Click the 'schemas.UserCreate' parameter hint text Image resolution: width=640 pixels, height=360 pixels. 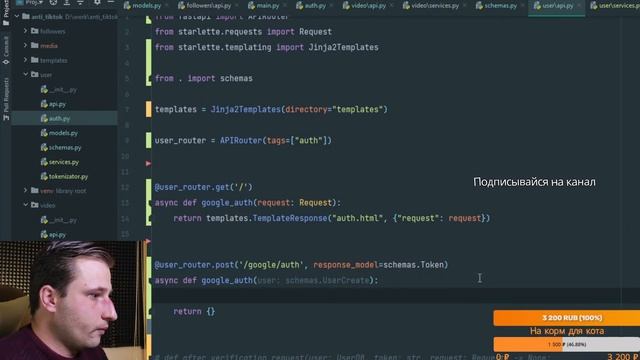pyautogui.click(x=327, y=280)
